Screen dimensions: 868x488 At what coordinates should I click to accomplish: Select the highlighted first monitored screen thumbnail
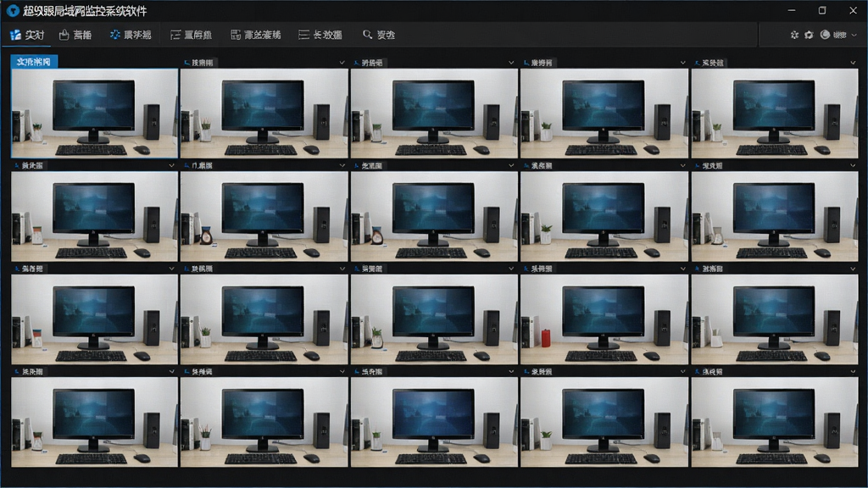tap(95, 114)
